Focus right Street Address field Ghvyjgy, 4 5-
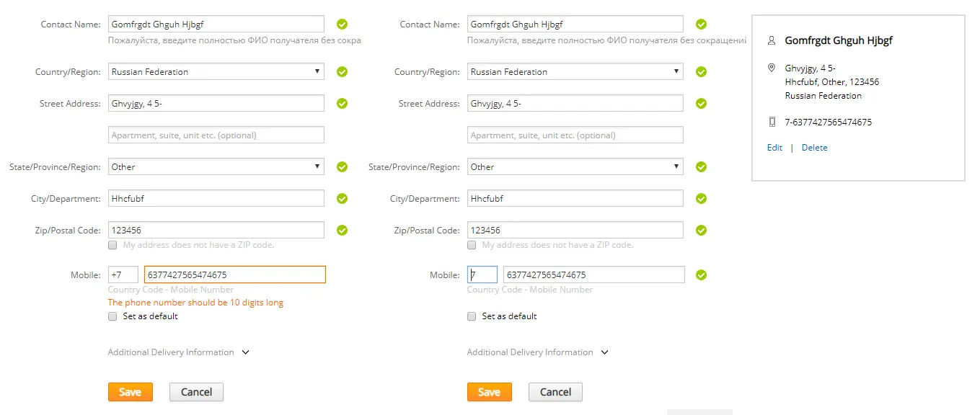The height and width of the screenshot is (415, 980). coord(575,103)
